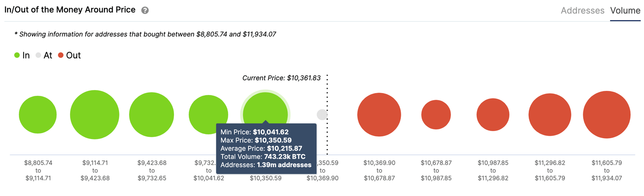Viewport: 644px width, 196px height.
Task: Click green bubble for $9,423.68 to $9,732.65
Action: [151, 114]
